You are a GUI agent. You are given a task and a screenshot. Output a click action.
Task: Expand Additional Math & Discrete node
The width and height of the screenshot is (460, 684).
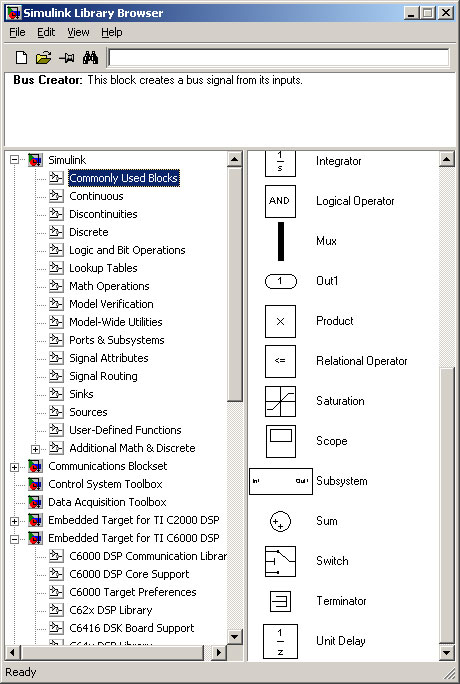click(x=35, y=449)
